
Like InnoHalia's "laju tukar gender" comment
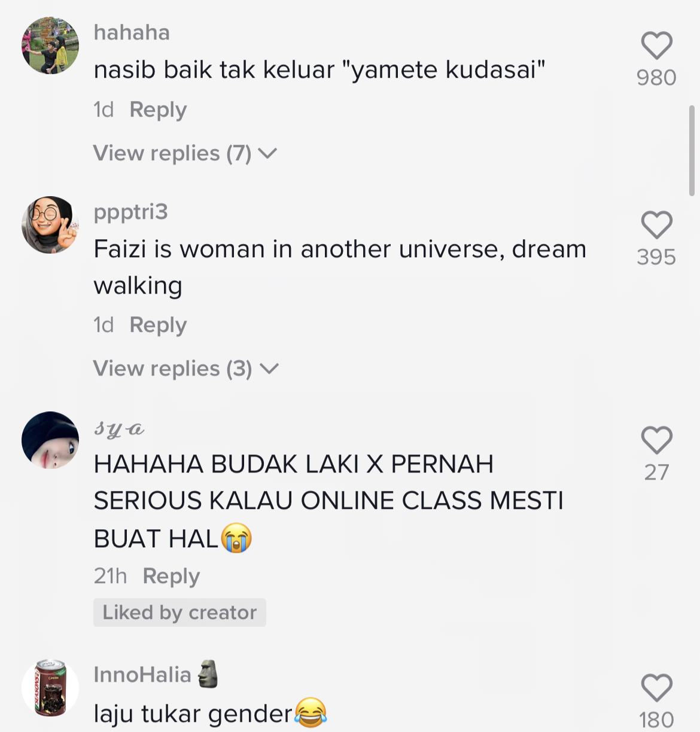coord(656,688)
